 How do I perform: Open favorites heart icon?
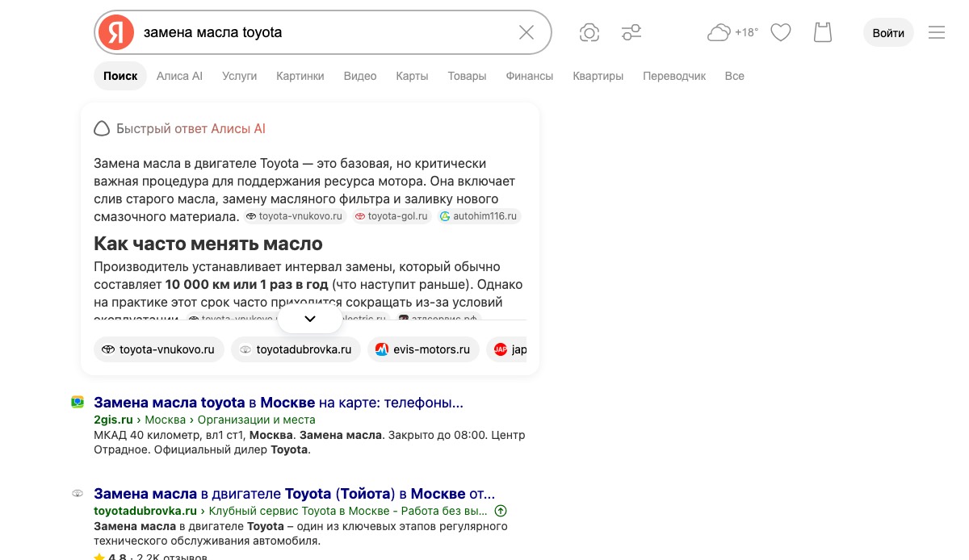coord(780,32)
